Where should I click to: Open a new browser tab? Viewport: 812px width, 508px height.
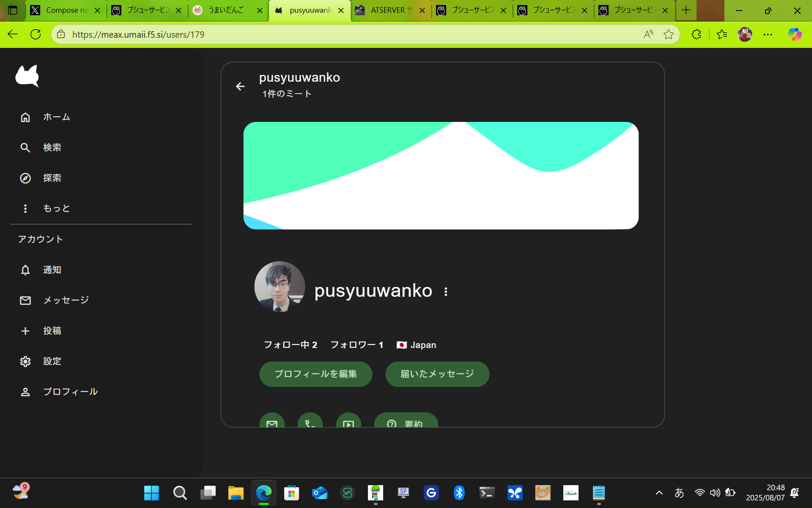point(686,10)
